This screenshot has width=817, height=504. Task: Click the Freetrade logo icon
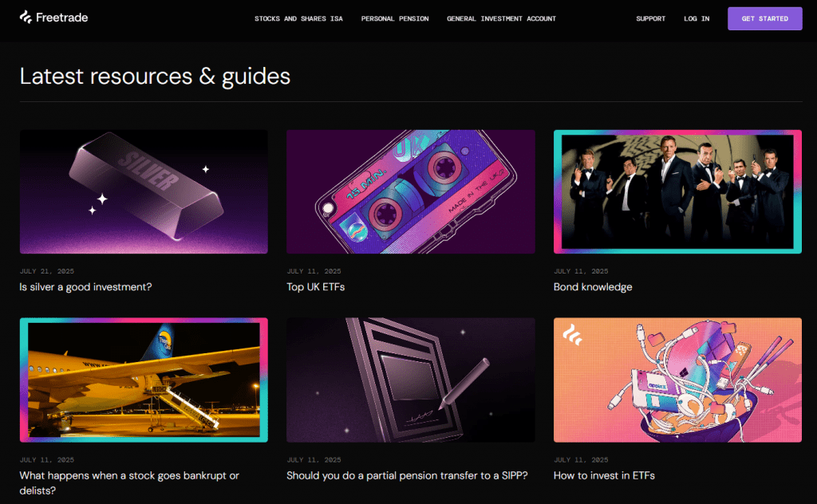[26, 18]
